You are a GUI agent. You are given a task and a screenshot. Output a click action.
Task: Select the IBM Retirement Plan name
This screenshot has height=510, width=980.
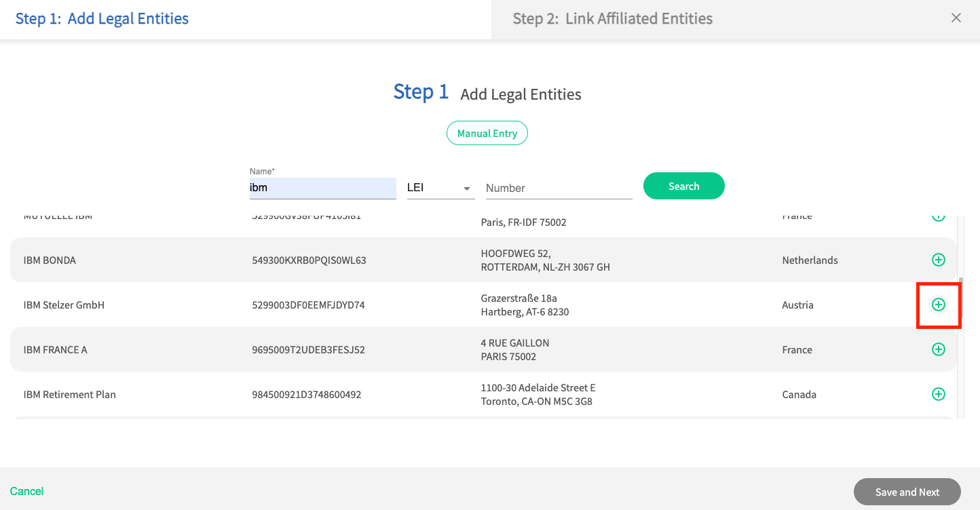69,395
